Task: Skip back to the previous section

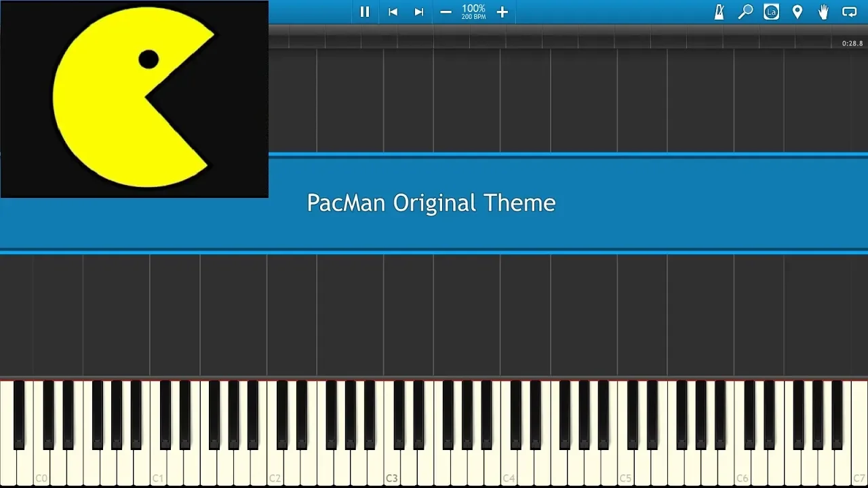Action: 393,12
